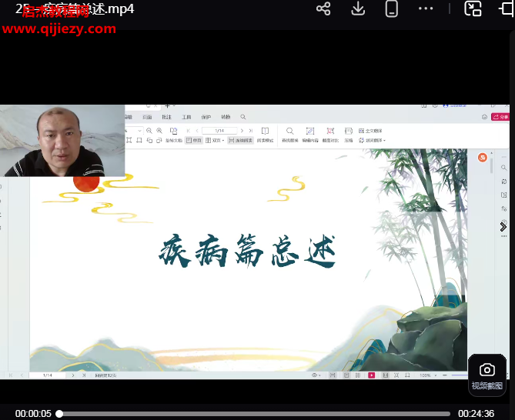515x420 pixels.
Task: Click the PDF search magnifier (查找替换)
Action: [289, 132]
